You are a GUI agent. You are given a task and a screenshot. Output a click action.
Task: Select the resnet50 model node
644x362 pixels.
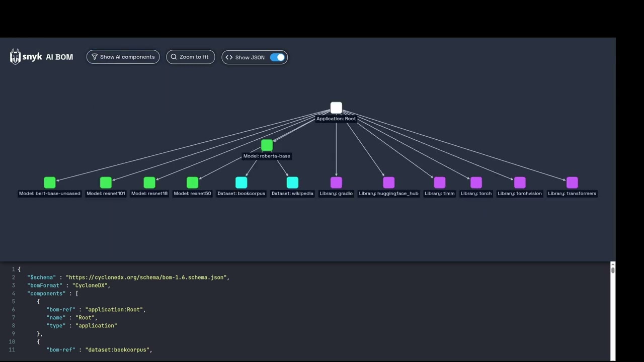pos(193,183)
